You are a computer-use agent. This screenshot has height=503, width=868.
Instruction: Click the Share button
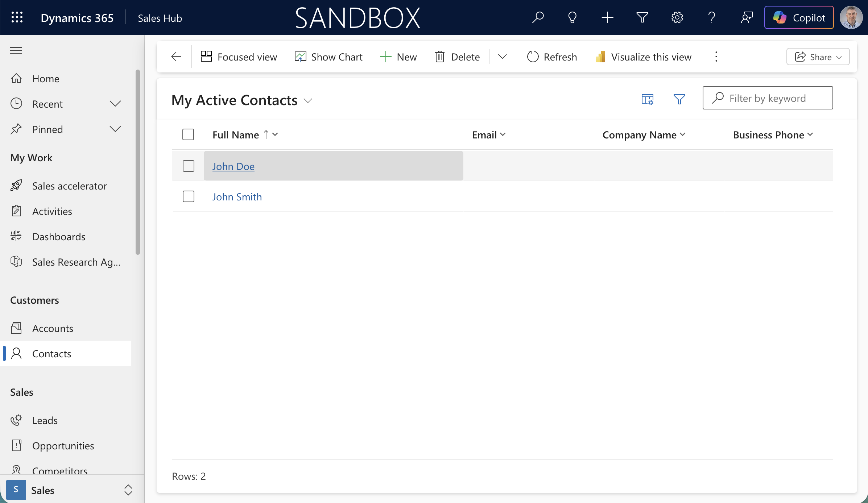(818, 57)
